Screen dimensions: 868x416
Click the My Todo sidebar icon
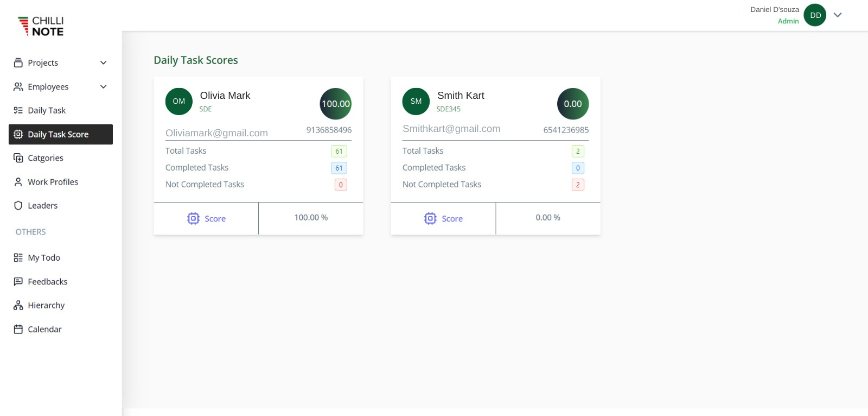coord(18,257)
